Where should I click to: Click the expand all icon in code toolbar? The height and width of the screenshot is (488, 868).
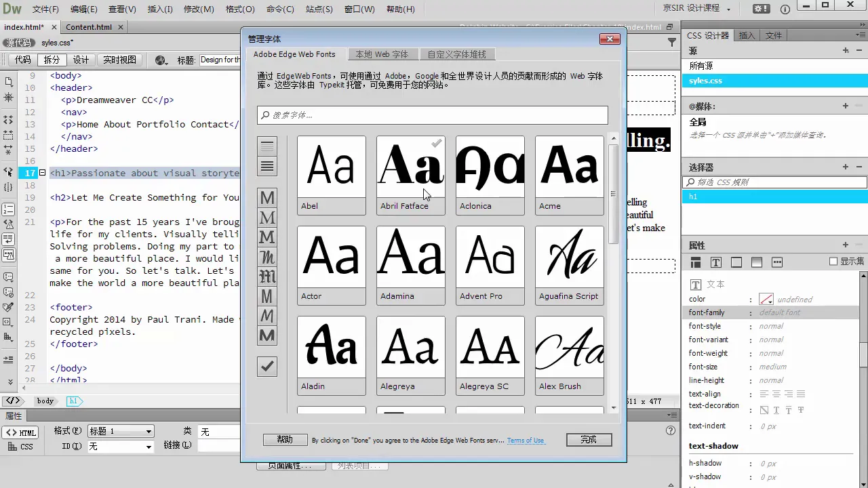[x=8, y=150]
